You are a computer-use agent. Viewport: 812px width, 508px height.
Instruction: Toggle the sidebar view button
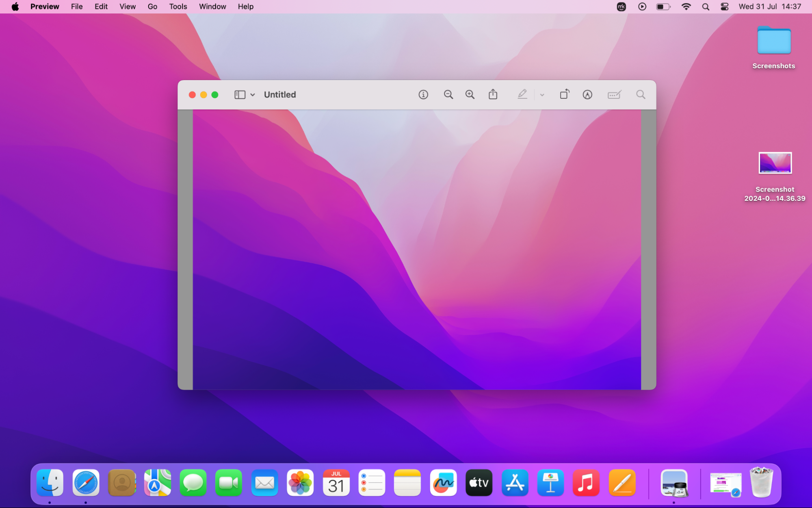(240, 95)
